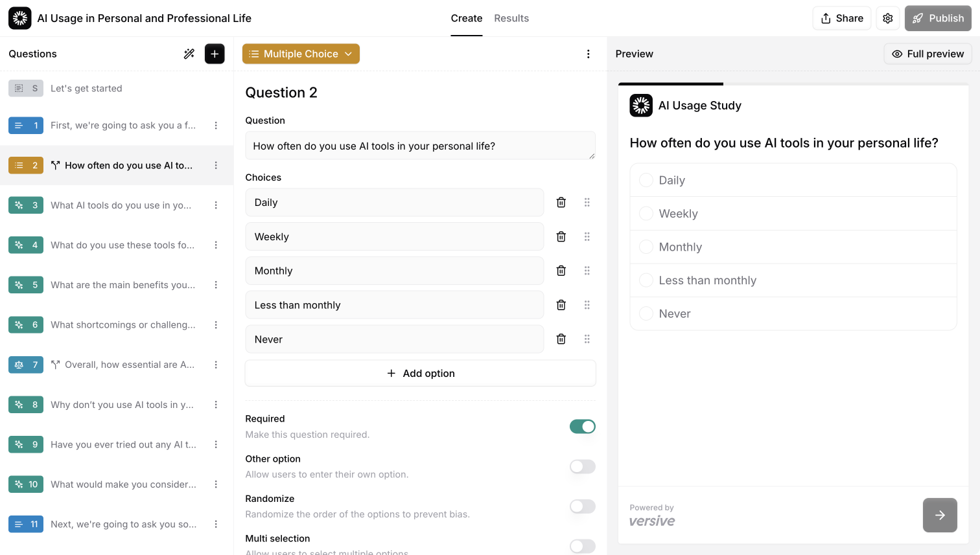The height and width of the screenshot is (555, 980).
Task: Turn on the Randomize toggle
Action: point(581,506)
